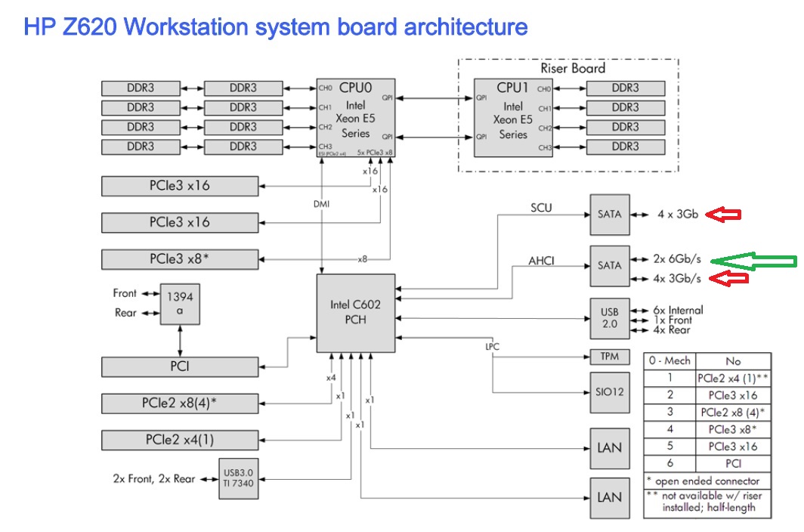The height and width of the screenshot is (532, 804).
Task: Select the CPU0 Intel Xeon E5 block
Action: (356, 118)
